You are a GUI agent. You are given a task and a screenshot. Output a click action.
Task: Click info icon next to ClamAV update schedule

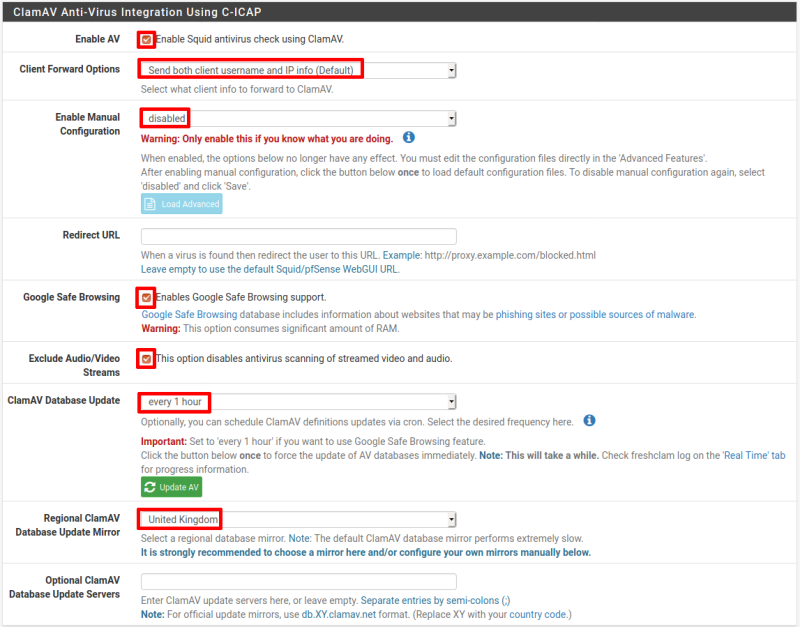click(x=589, y=420)
